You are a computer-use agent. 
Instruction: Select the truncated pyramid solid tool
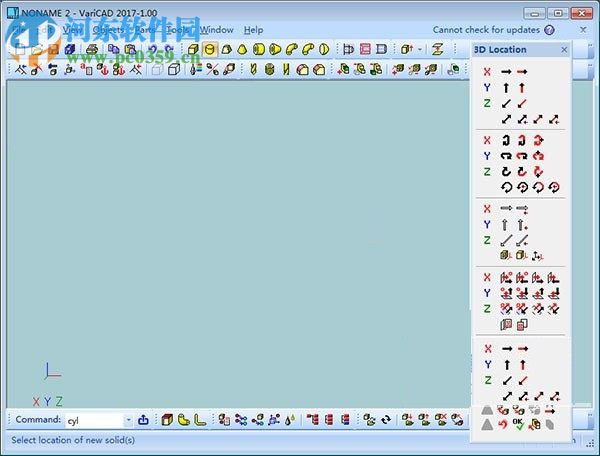click(x=226, y=49)
